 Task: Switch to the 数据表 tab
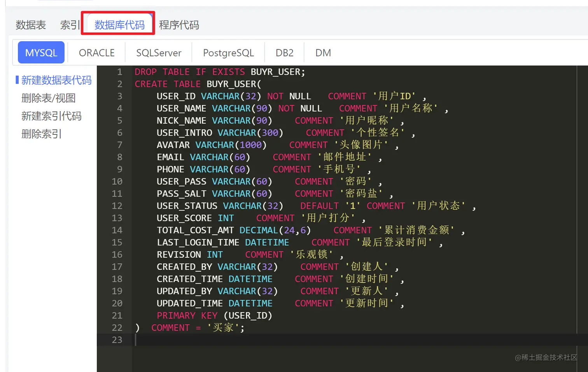coord(31,25)
